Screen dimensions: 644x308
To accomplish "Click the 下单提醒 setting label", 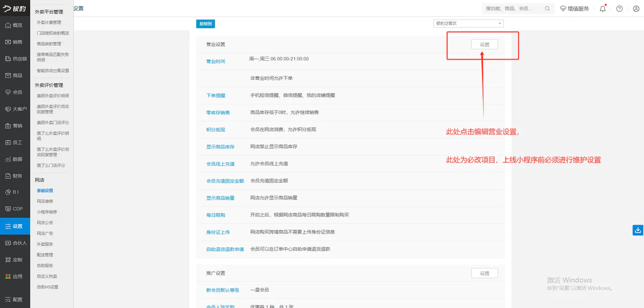I will [x=216, y=95].
